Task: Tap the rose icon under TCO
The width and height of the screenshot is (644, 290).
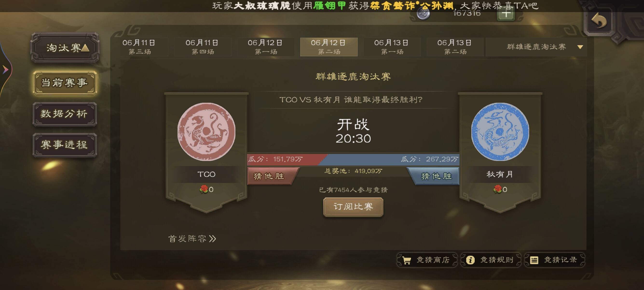Action: pos(204,189)
